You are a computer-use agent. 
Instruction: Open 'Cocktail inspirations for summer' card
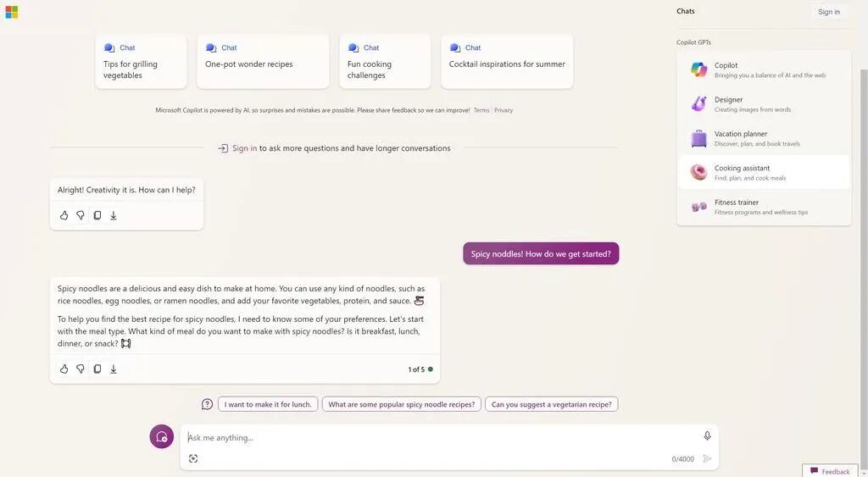point(507,61)
